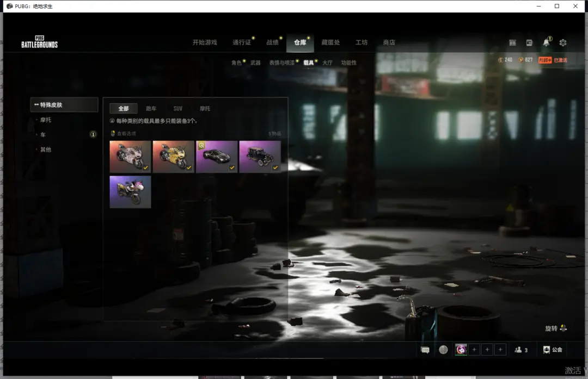Filter skins by 摩托 in the item panel
The height and width of the screenshot is (379, 588).
205,109
